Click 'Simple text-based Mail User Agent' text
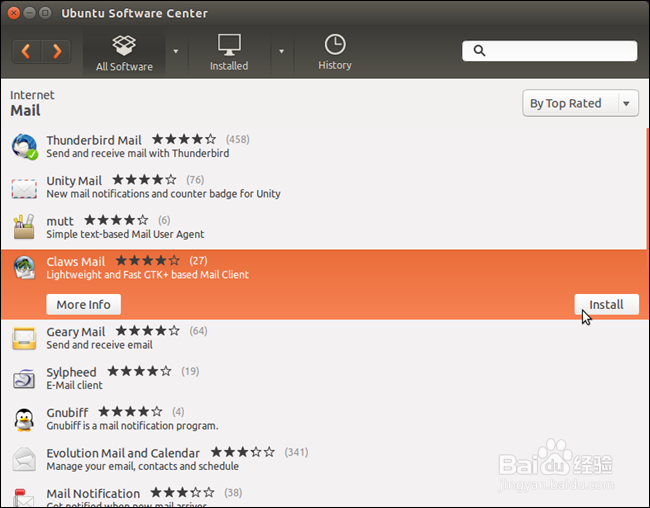The width and height of the screenshot is (650, 508). (x=125, y=234)
